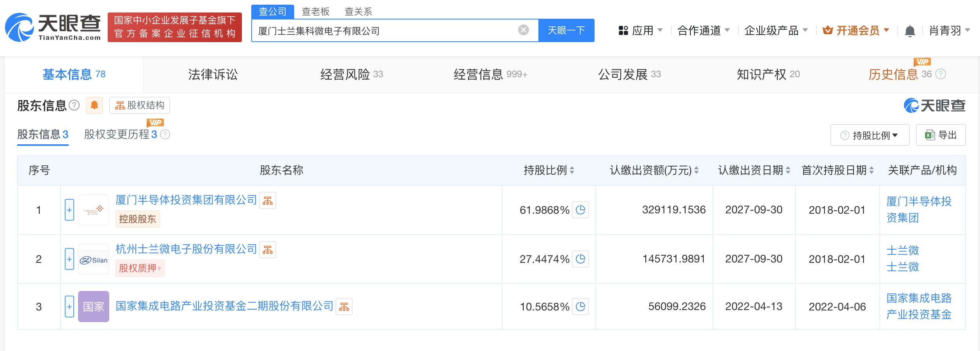Toggle sort on 持股比例 column
This screenshot has height=351, width=980.
tap(572, 170)
